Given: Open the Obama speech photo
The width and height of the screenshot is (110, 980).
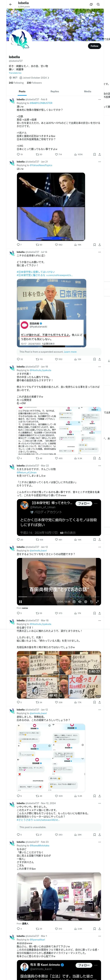Looking at the screenshot, I should (51, 189).
